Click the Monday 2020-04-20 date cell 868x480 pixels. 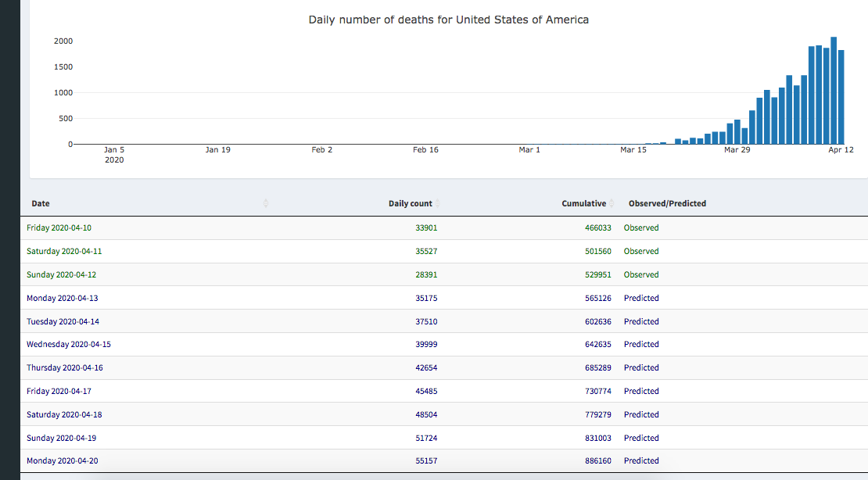(x=63, y=461)
